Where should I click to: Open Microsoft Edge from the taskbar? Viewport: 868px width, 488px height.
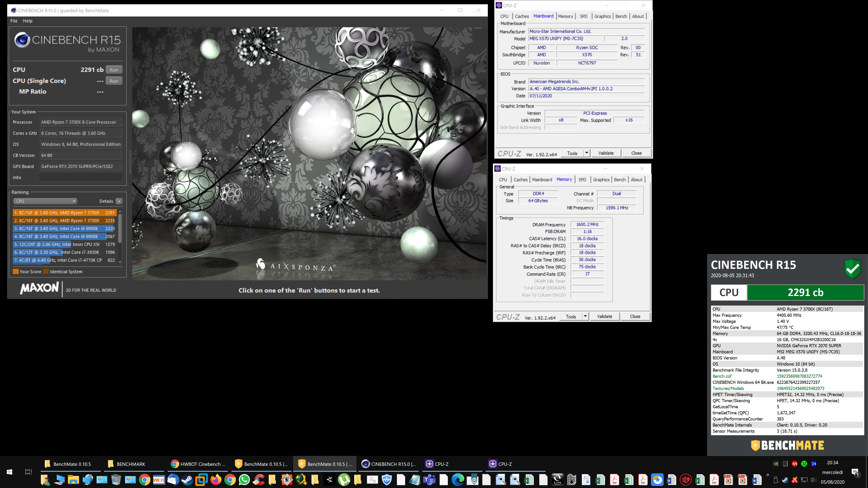coord(458,480)
